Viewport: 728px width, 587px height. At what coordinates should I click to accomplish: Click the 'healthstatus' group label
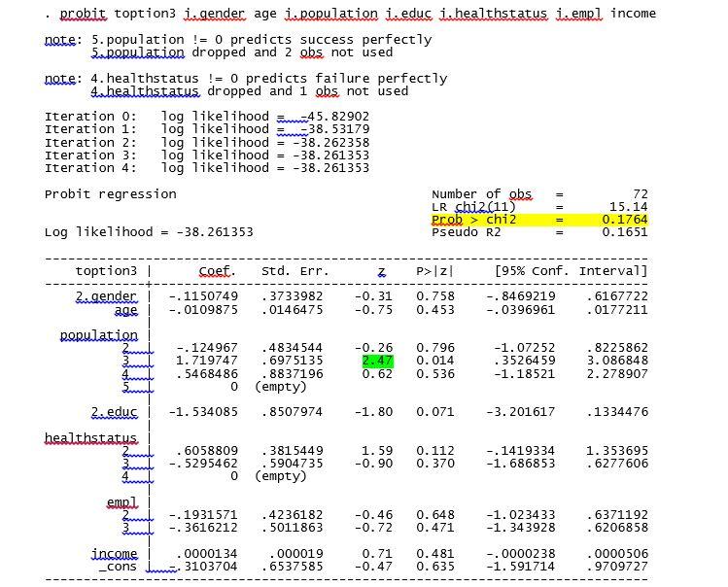pos(91,438)
